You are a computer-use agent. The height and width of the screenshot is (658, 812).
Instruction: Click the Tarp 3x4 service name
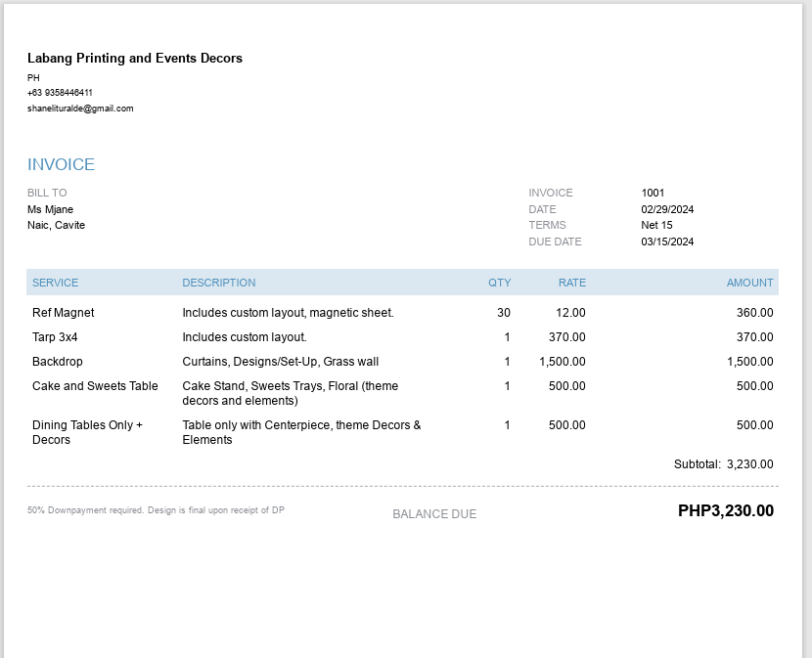55,337
